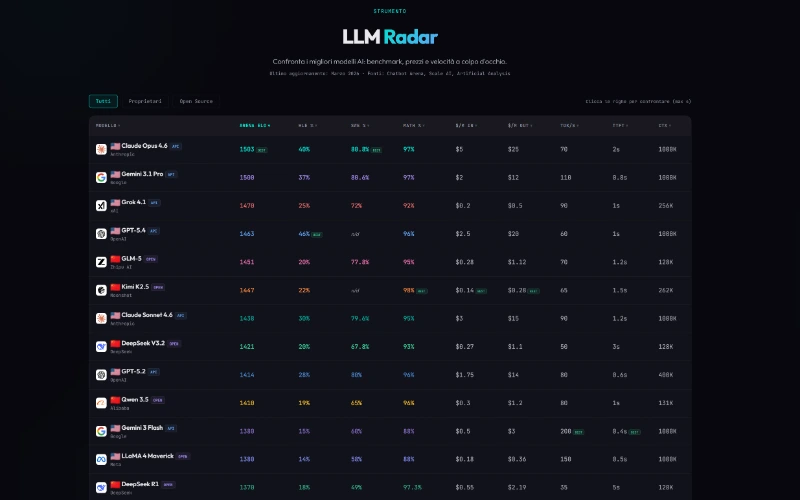This screenshot has width=800, height=500.
Task: Click the 79.6% SWE score of Claude Sonnet 4.6
Action: pyautogui.click(x=360, y=318)
